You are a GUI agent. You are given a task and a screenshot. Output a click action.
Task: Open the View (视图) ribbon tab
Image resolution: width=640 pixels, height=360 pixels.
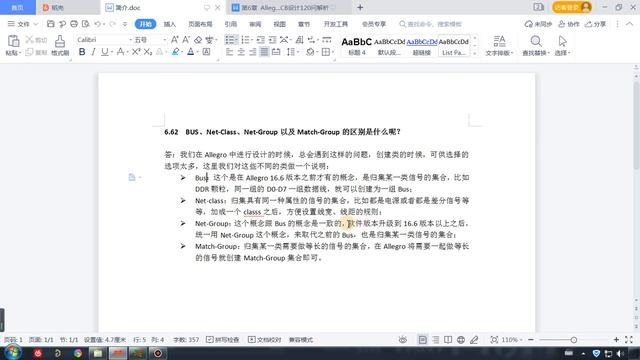(x=279, y=24)
